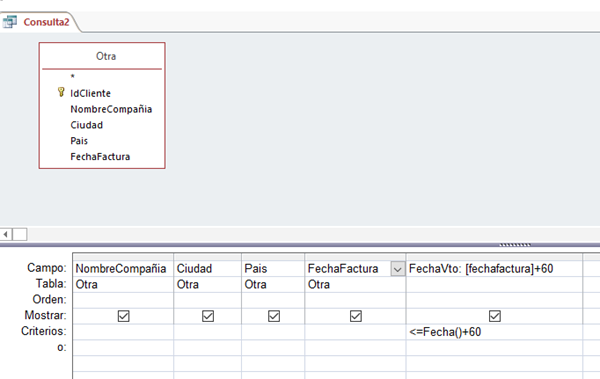Select the asterisk all-fields entry in Otra

click(x=73, y=77)
